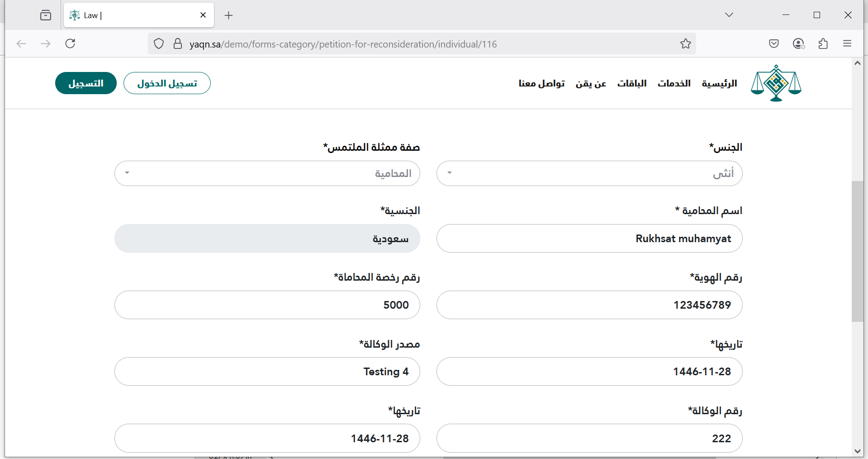The width and height of the screenshot is (868, 459).
Task: Open the list all tabs chevron
Action: [x=729, y=15]
